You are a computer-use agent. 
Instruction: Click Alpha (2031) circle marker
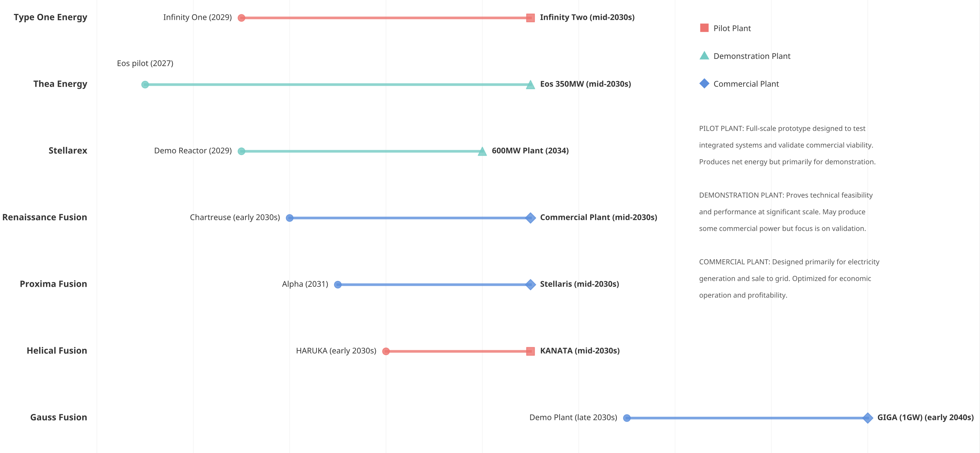(x=337, y=284)
